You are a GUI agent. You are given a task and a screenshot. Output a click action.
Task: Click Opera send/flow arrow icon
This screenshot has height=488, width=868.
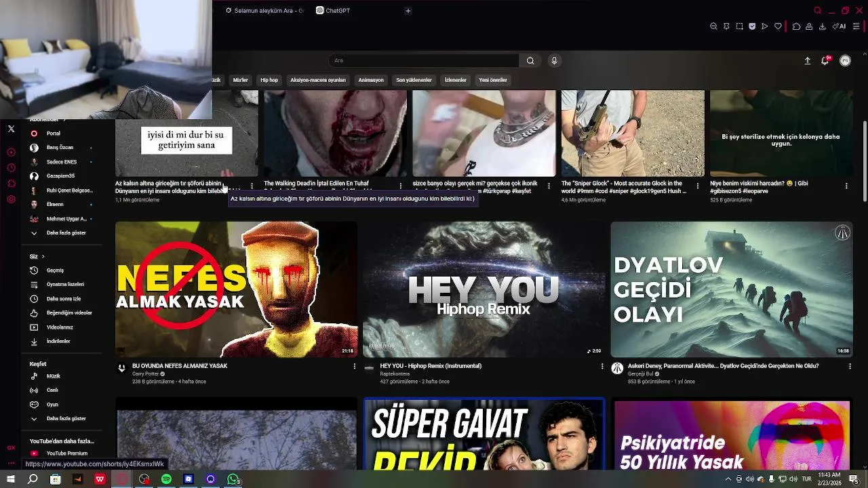point(765,26)
